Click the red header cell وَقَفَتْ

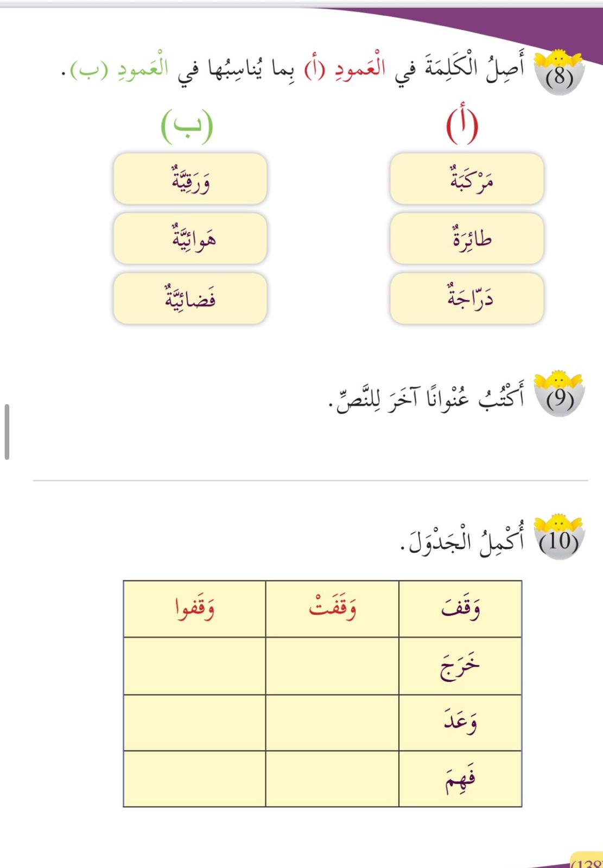pyautogui.click(x=332, y=609)
